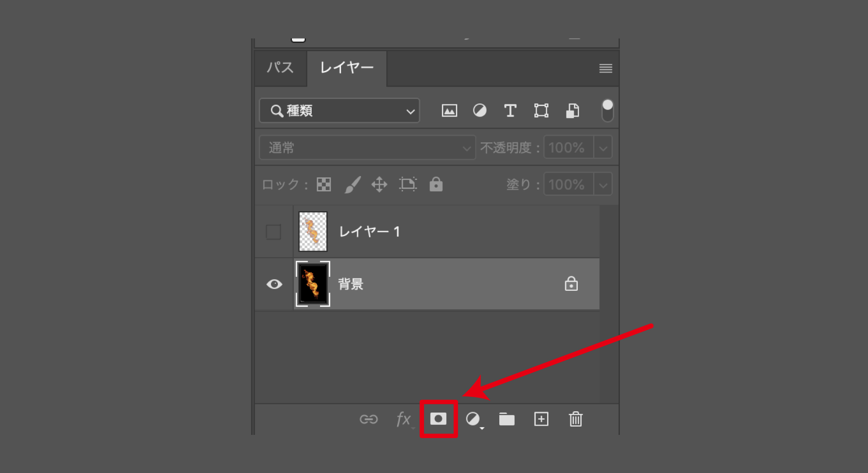868x473 pixels.
Task: Open the 種類 filter type dropdown
Action: click(x=340, y=110)
